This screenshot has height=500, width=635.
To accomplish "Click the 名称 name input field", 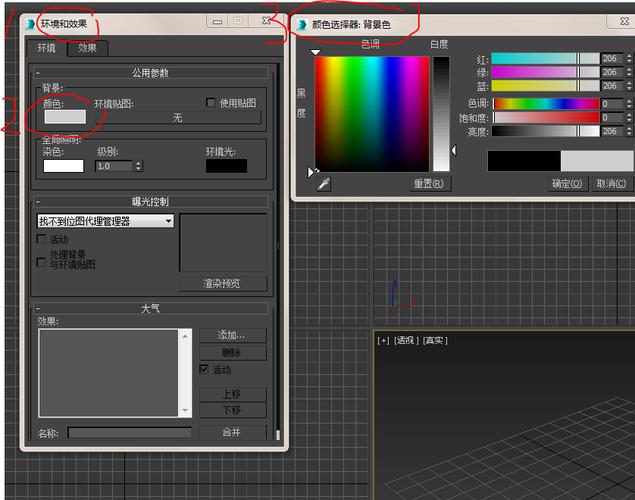I will [129, 433].
